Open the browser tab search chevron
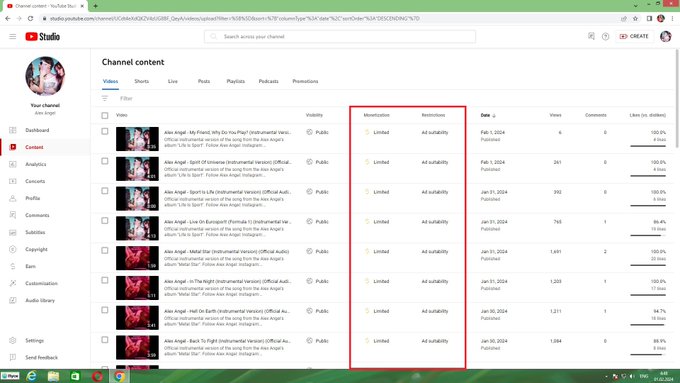This screenshot has width=680, height=383. coord(636,6)
